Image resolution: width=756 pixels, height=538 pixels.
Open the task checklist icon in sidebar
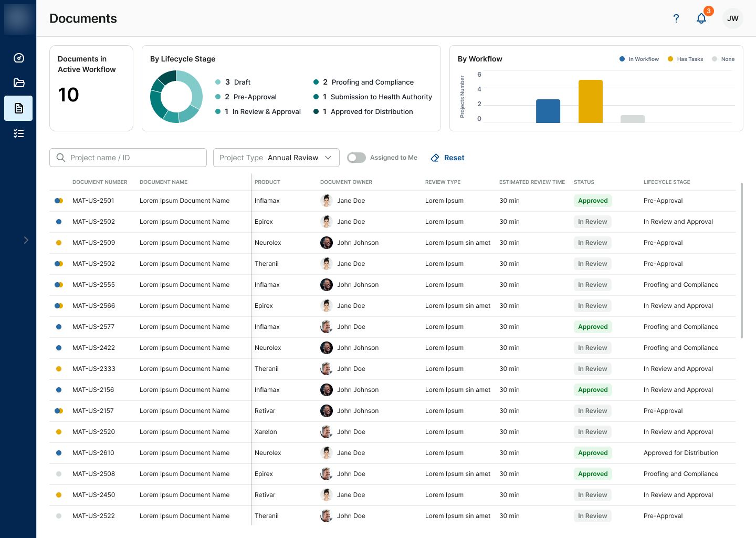point(19,133)
